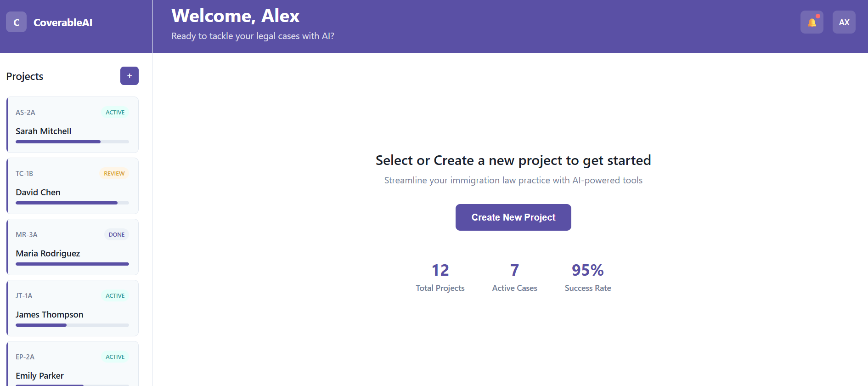Click the 12 Total Projects stat
The image size is (868, 386).
point(440,277)
